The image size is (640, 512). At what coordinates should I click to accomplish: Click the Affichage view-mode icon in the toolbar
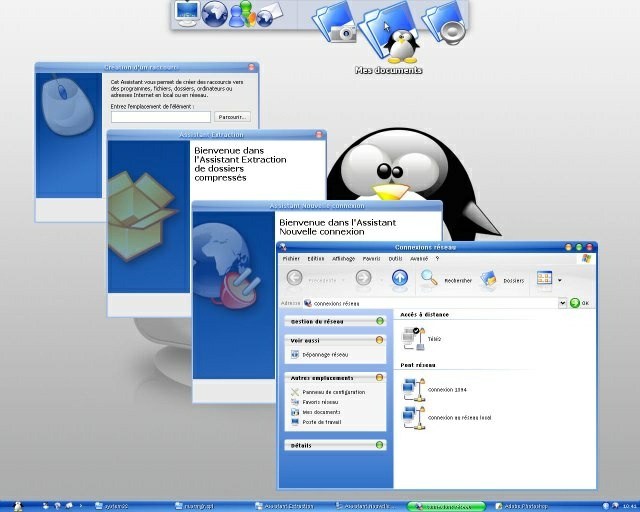pyautogui.click(x=544, y=278)
